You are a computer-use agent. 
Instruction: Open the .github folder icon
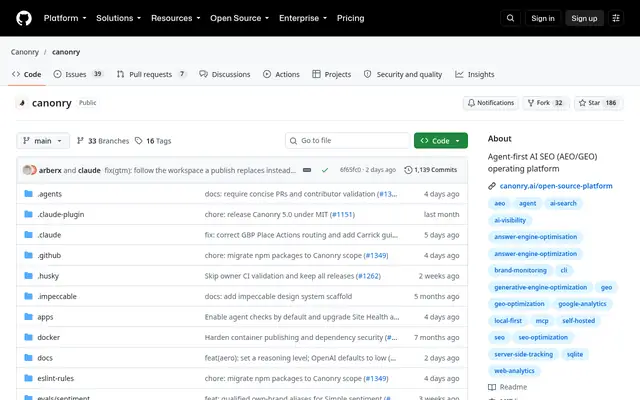28,255
